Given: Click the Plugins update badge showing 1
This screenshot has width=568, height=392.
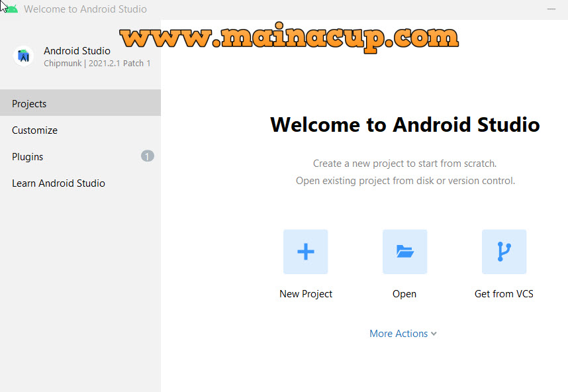Looking at the screenshot, I should click(x=148, y=156).
